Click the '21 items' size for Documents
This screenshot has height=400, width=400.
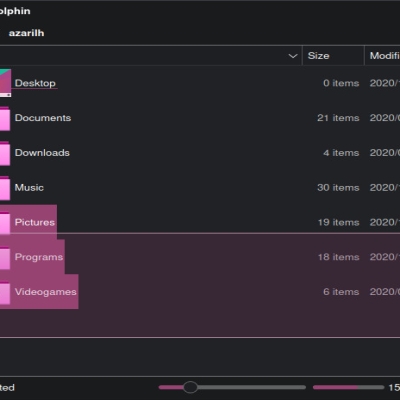[338, 118]
